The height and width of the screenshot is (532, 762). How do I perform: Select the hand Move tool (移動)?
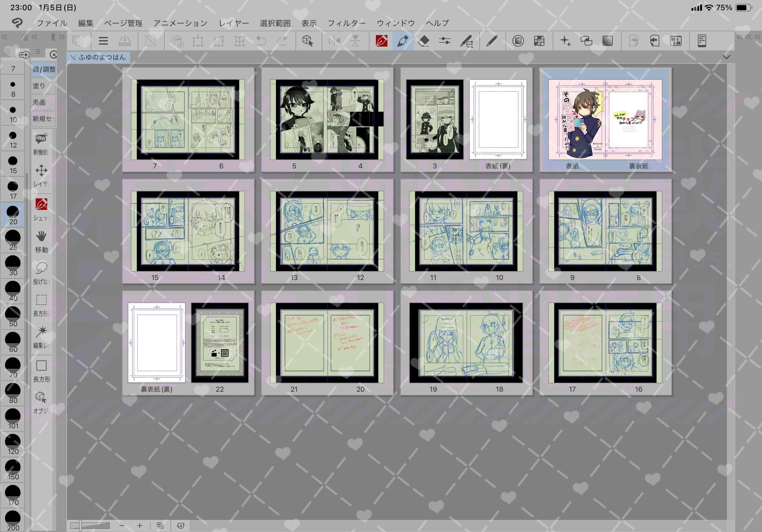[x=41, y=241]
